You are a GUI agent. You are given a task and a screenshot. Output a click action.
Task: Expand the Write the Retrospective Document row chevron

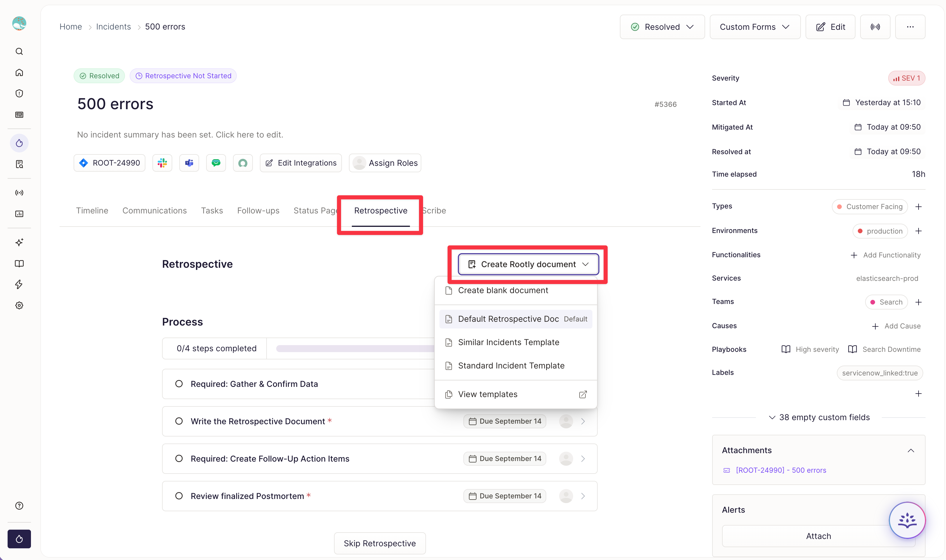(583, 421)
